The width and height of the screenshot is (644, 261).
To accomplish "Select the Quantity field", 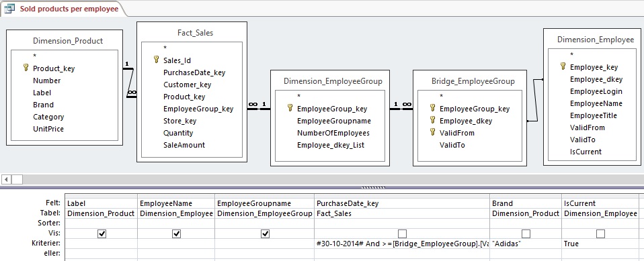I will pos(178,133).
